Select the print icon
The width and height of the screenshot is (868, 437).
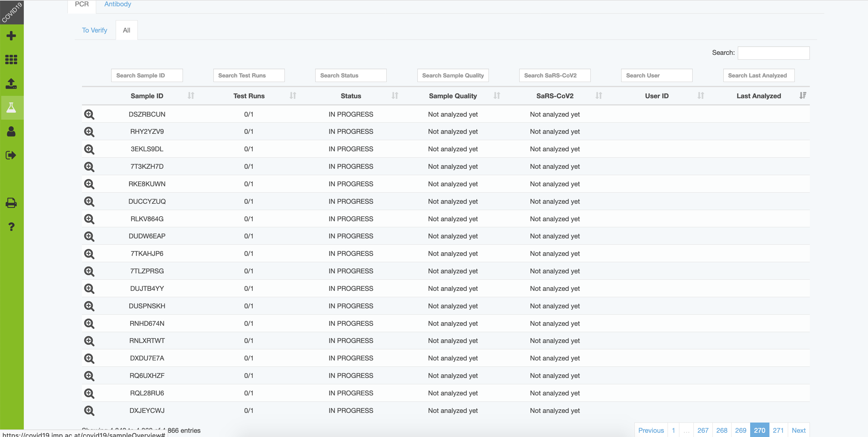pos(11,203)
